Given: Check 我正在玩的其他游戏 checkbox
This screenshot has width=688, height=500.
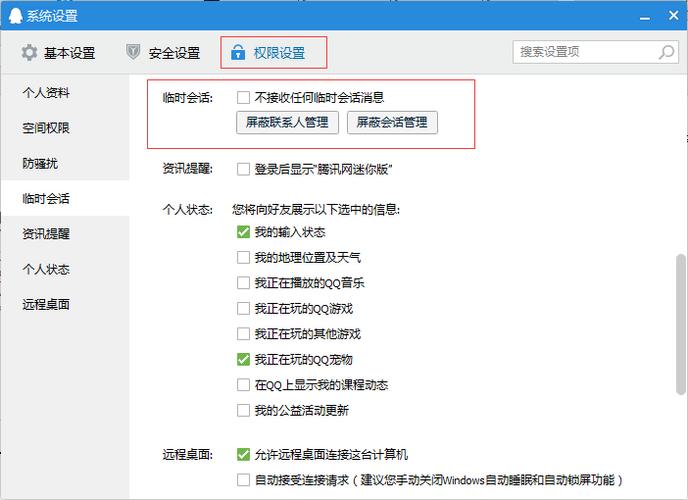Looking at the screenshot, I should (243, 334).
